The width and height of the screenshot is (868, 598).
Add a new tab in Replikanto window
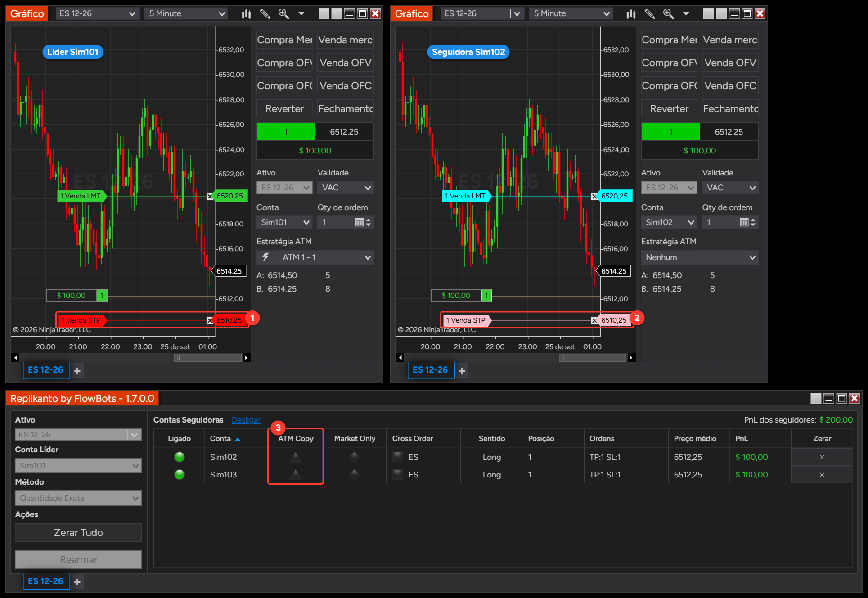(77, 582)
